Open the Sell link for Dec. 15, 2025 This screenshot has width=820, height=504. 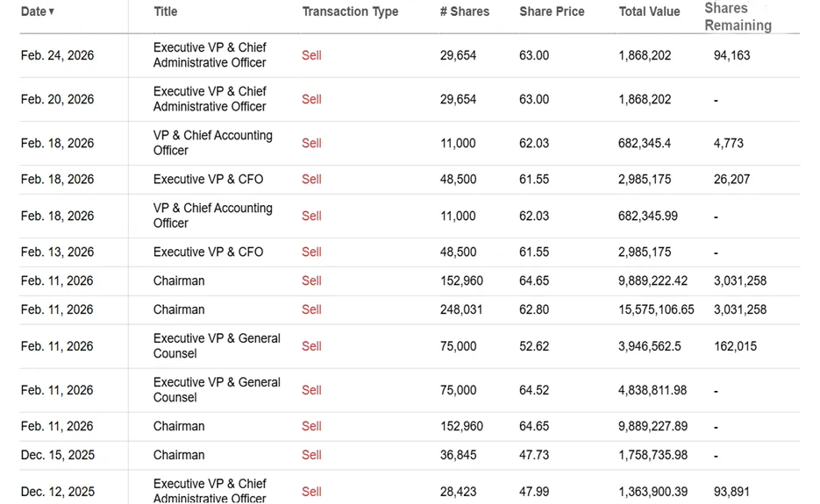(311, 455)
